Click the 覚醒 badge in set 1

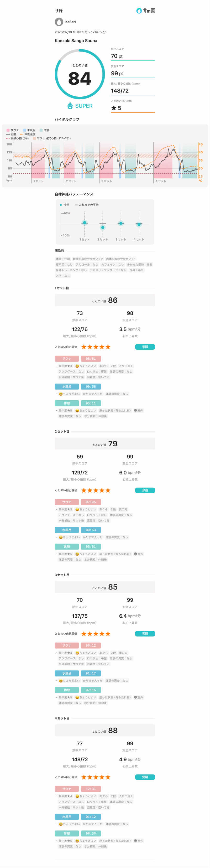tap(145, 347)
